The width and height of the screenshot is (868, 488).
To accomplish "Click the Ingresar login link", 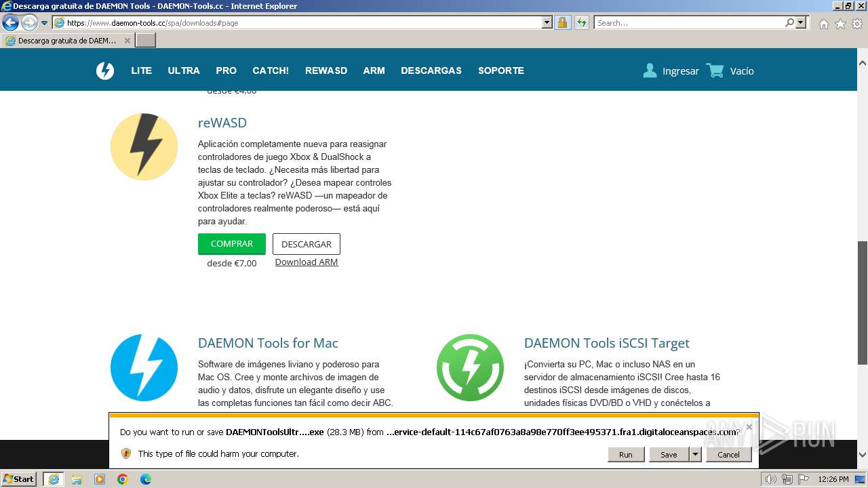I will pyautogui.click(x=681, y=71).
